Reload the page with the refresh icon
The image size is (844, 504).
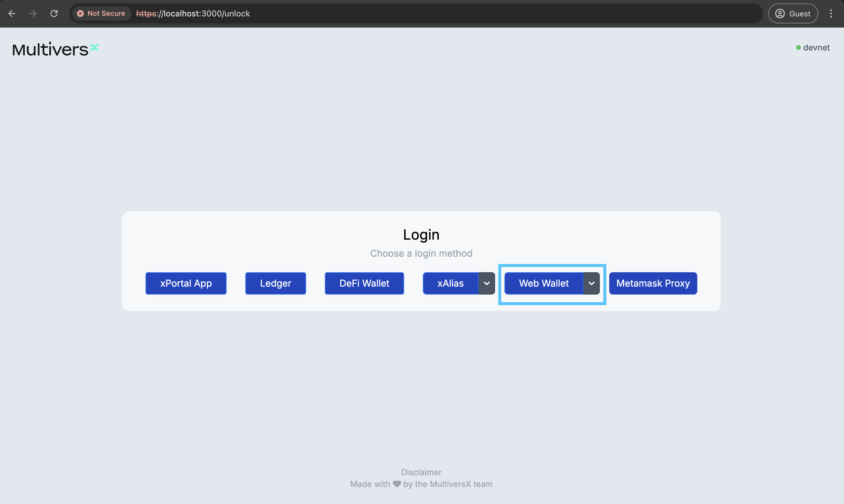pyautogui.click(x=54, y=13)
